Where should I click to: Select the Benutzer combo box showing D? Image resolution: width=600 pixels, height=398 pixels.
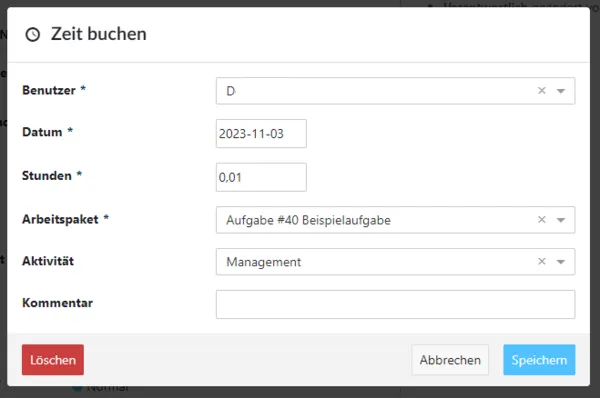pyautogui.click(x=395, y=91)
